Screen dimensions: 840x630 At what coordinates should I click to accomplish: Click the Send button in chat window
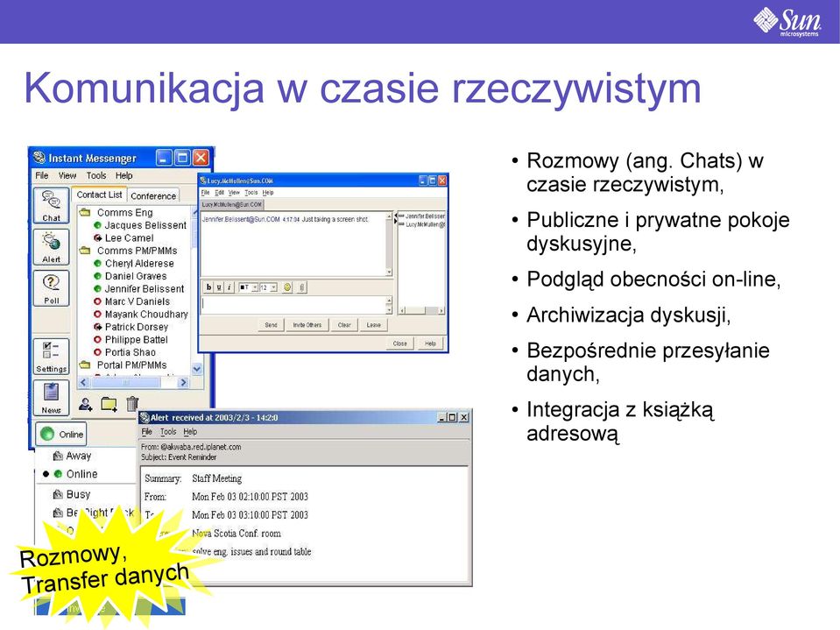(x=271, y=325)
